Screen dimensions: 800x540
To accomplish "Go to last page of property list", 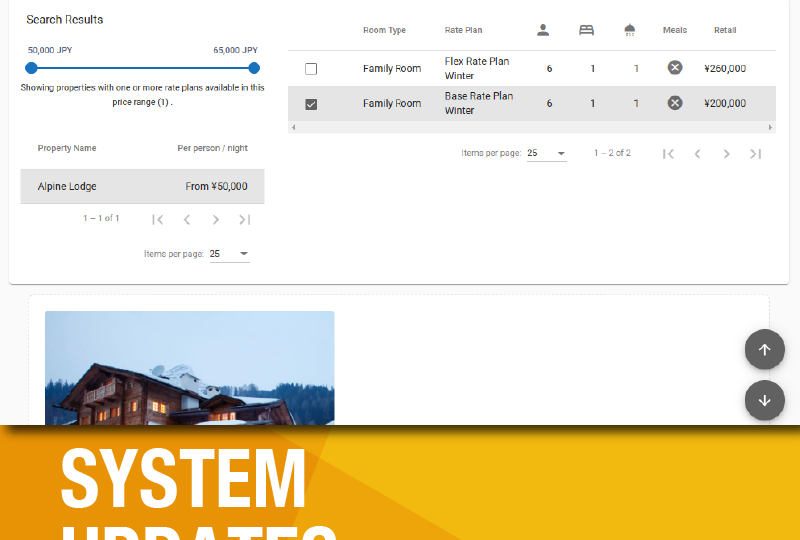I will coord(245,219).
